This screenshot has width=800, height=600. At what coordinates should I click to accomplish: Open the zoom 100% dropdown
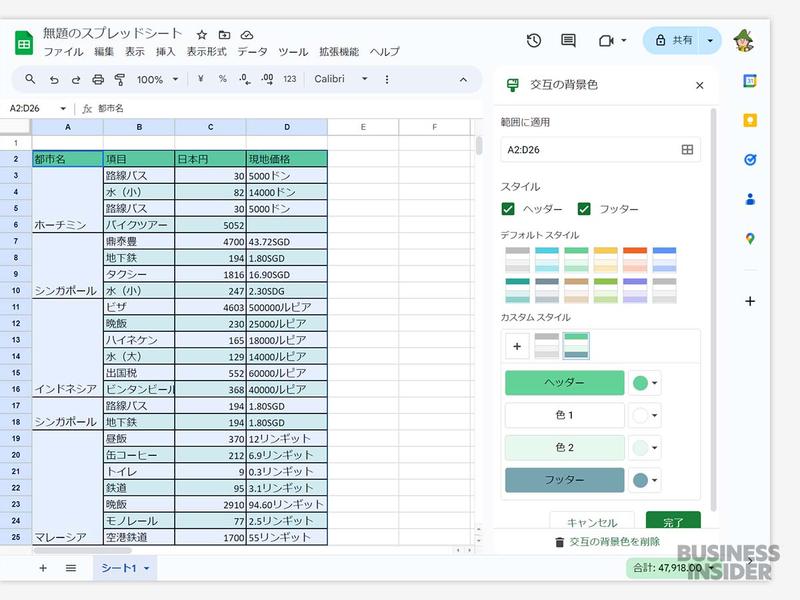pos(158,79)
